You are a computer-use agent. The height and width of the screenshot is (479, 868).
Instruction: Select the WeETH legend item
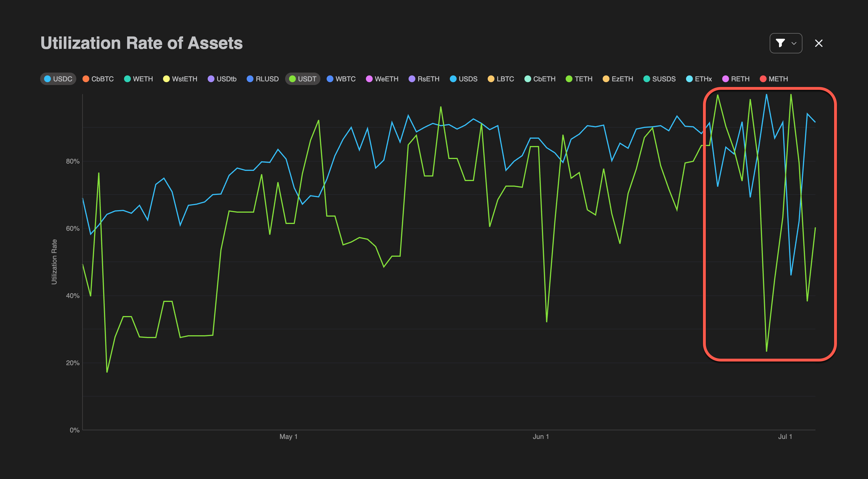click(382, 79)
